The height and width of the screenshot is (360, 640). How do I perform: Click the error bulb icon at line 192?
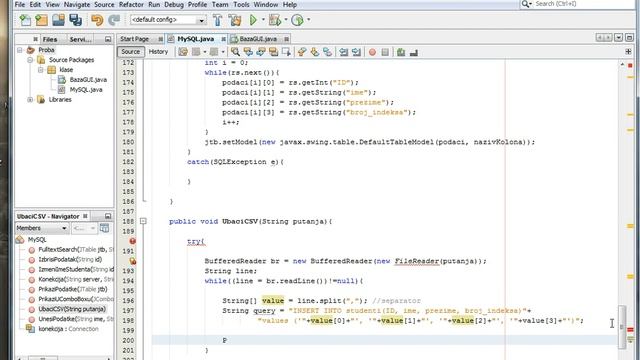(133, 261)
